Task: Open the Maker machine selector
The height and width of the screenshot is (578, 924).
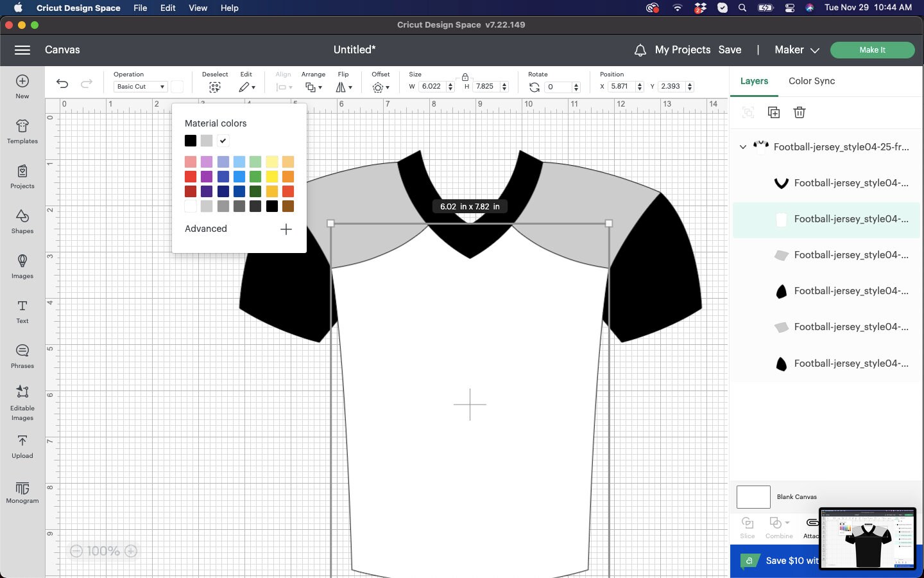Action: point(797,50)
